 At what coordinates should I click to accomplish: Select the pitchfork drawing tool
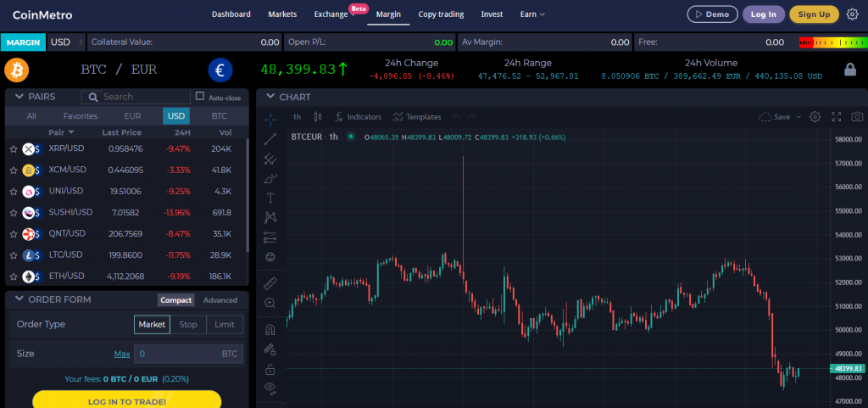pyautogui.click(x=270, y=159)
